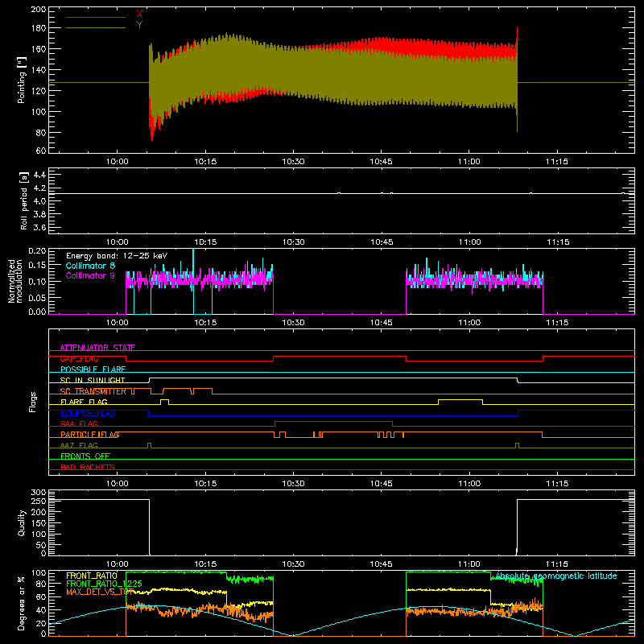Click the 10:45 tick under modulation plot
Image resolution: width=644 pixels, height=644 pixels.
(381, 323)
